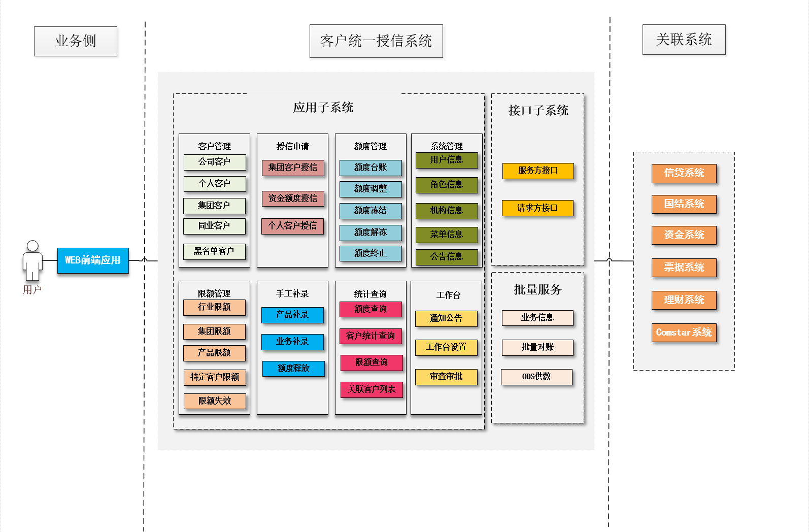The height and width of the screenshot is (532, 809).
Task: Click the 手工补录 group heading
Action: tap(292, 293)
